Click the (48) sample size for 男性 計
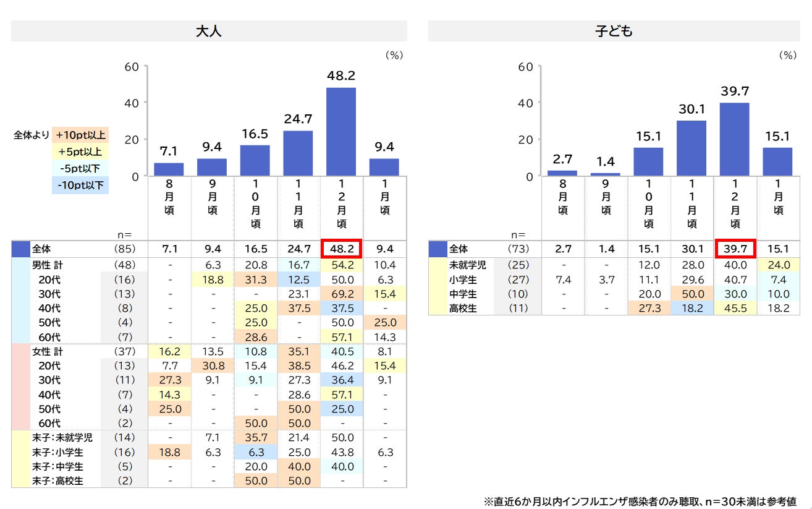The image size is (812, 509). (125, 265)
